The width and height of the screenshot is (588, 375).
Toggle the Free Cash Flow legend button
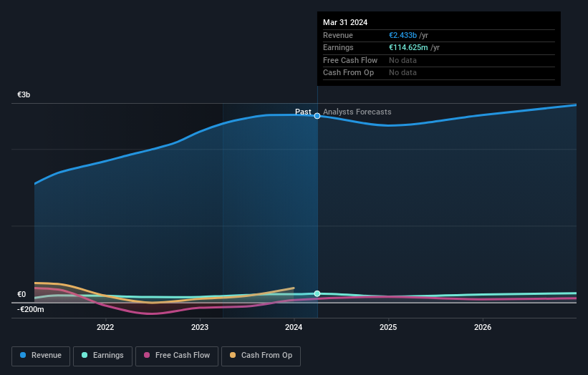point(177,356)
